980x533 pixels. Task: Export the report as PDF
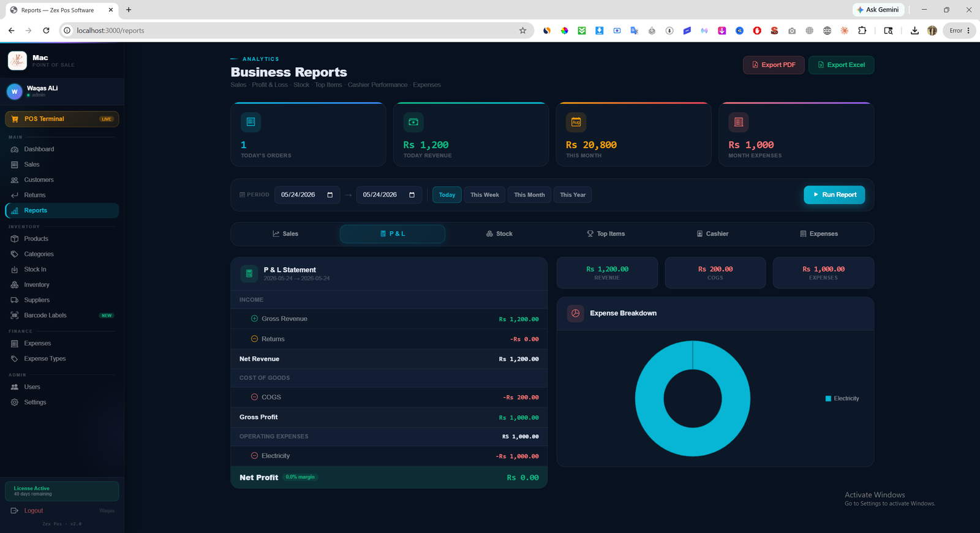coord(774,65)
